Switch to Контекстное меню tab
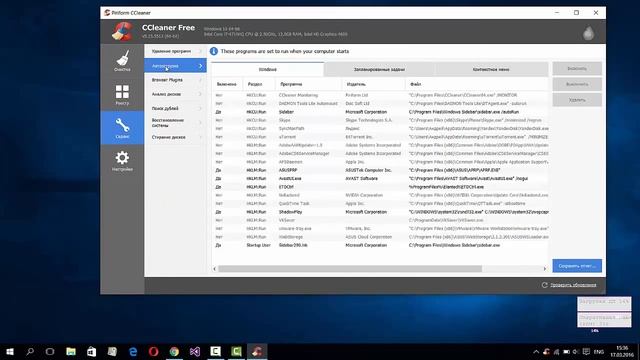The image size is (640, 360). tap(491, 69)
